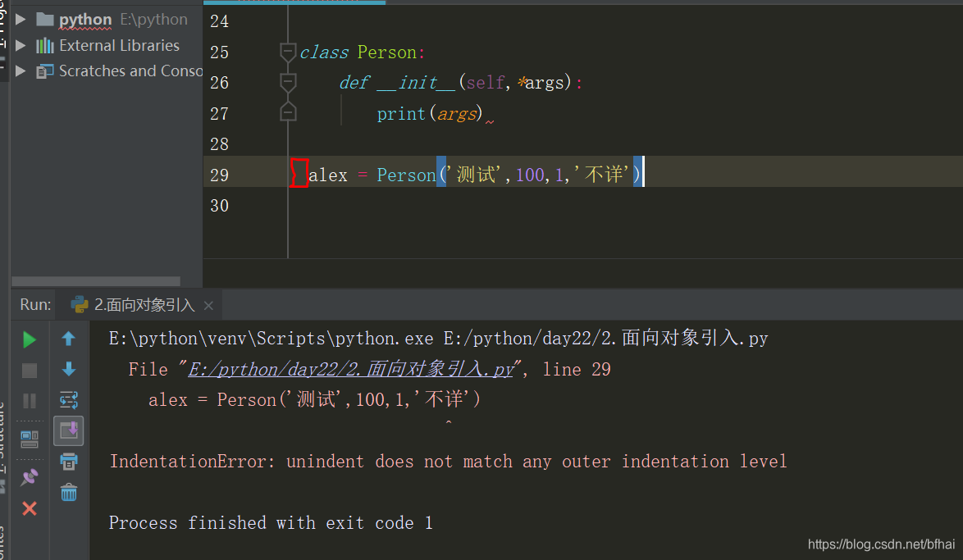Pause program output
Image resolution: width=963 pixels, height=560 pixels.
tap(29, 400)
